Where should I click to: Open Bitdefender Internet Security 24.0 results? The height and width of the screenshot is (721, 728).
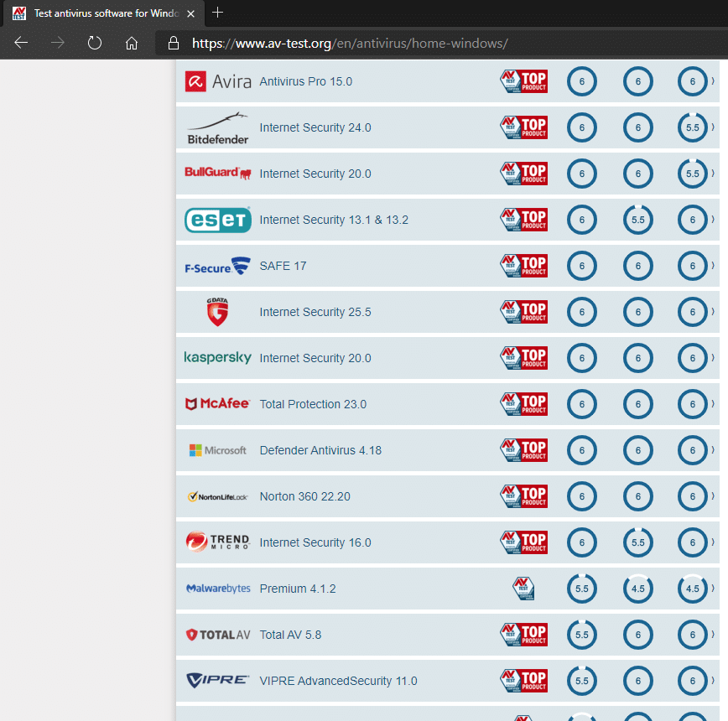click(x=315, y=127)
